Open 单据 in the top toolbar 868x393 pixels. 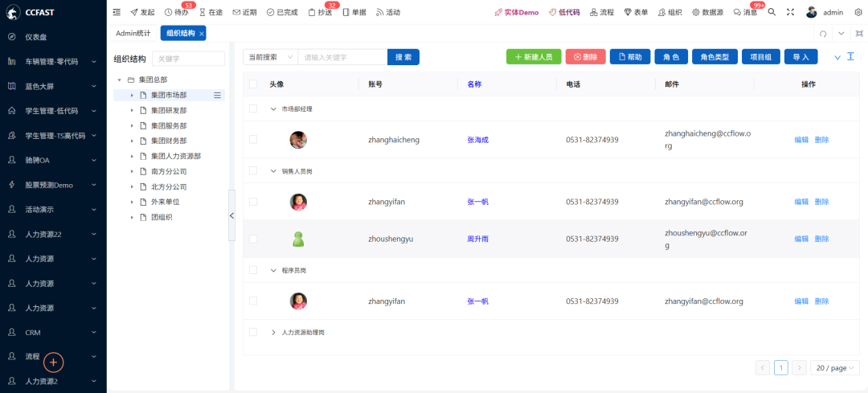coord(354,12)
